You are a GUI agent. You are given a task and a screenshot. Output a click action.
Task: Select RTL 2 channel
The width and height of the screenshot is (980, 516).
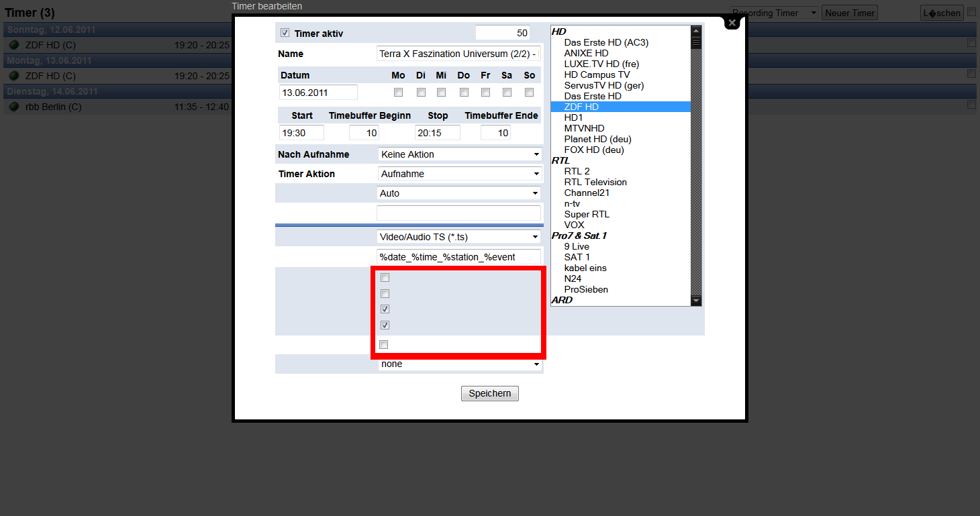pyautogui.click(x=577, y=171)
